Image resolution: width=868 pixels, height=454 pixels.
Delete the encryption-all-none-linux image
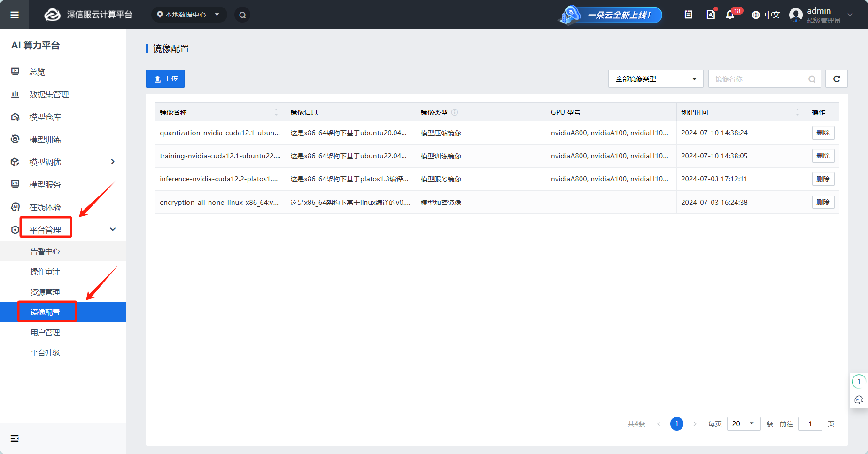pyautogui.click(x=823, y=202)
